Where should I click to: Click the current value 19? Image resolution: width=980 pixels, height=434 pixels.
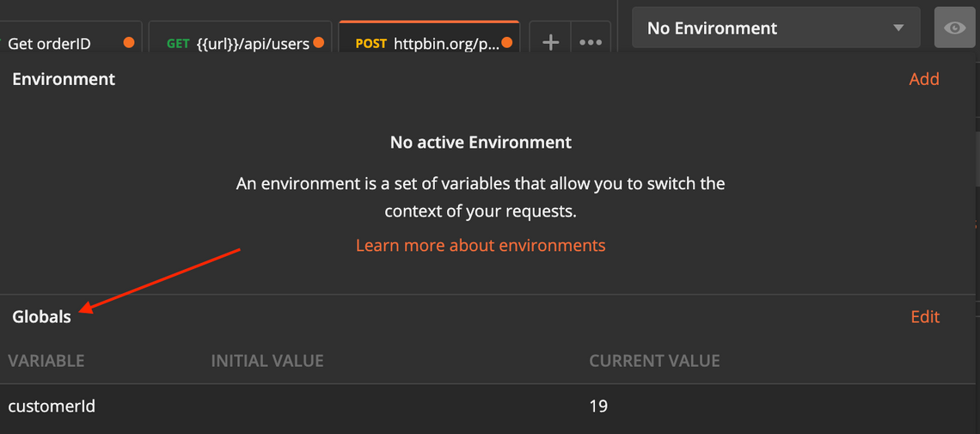[598, 406]
